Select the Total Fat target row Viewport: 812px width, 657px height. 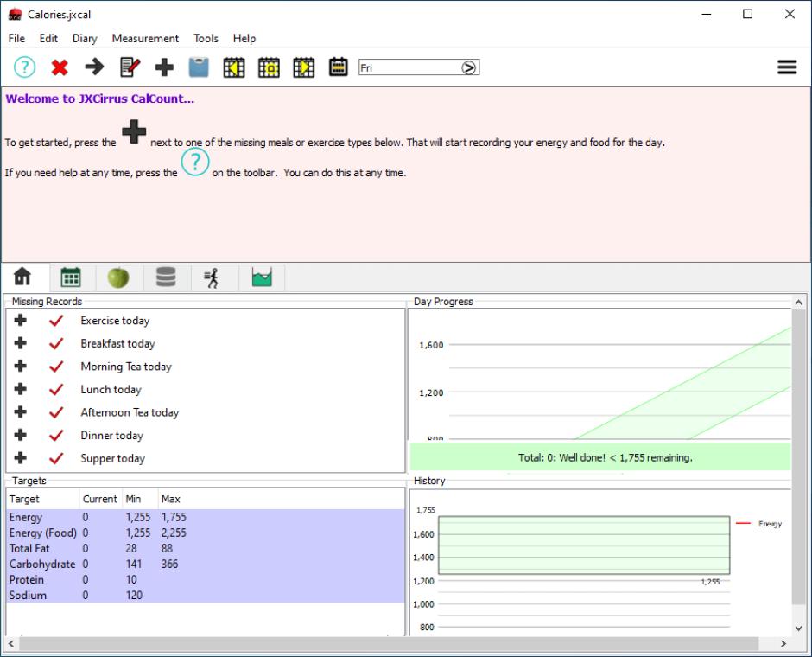point(206,548)
